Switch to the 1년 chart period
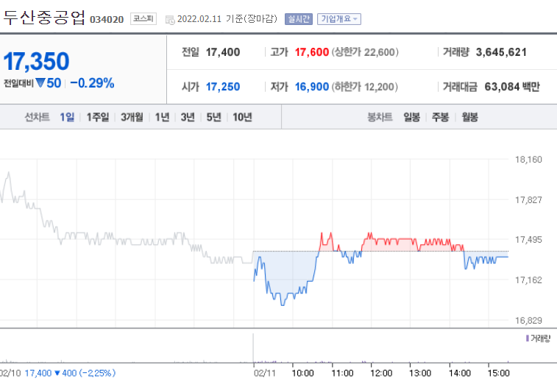 [x=162, y=117]
